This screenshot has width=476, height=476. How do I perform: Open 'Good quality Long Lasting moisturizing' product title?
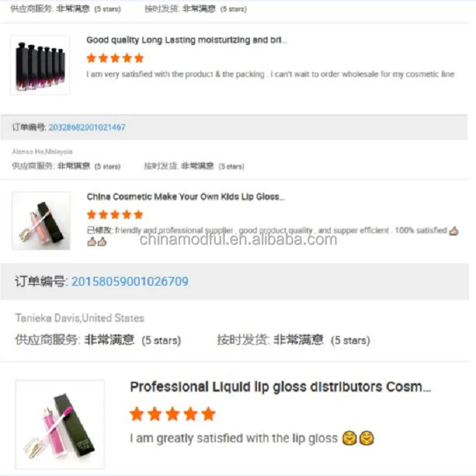coord(187,40)
